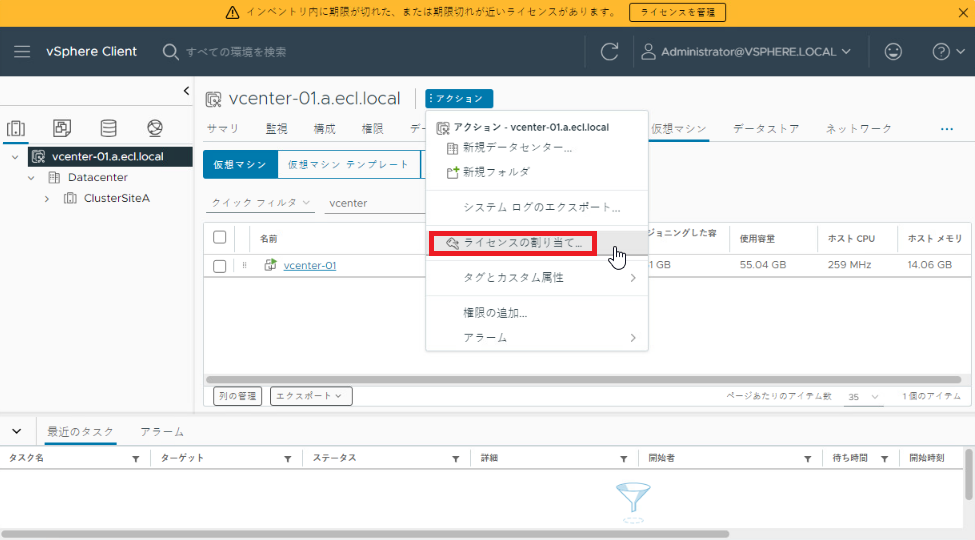Screen dimensions: 975x540
Task: Click the vCenter icon beside page title
Action: (213, 99)
